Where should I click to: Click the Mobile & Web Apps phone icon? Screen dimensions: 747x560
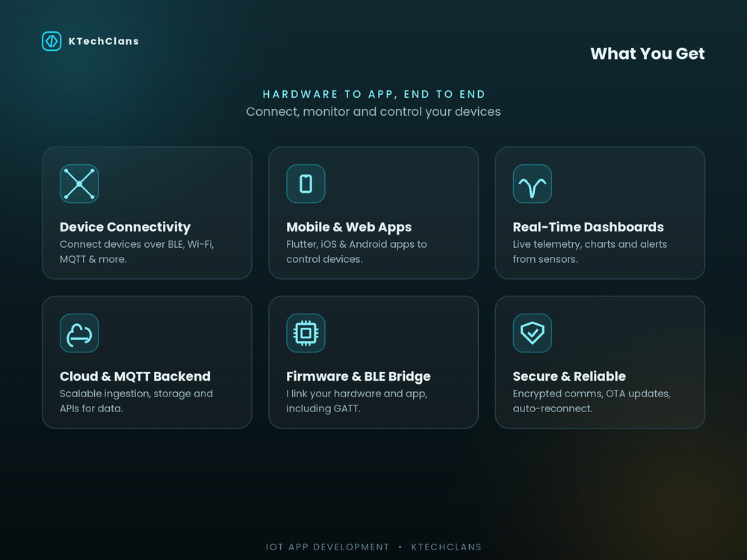[306, 184]
